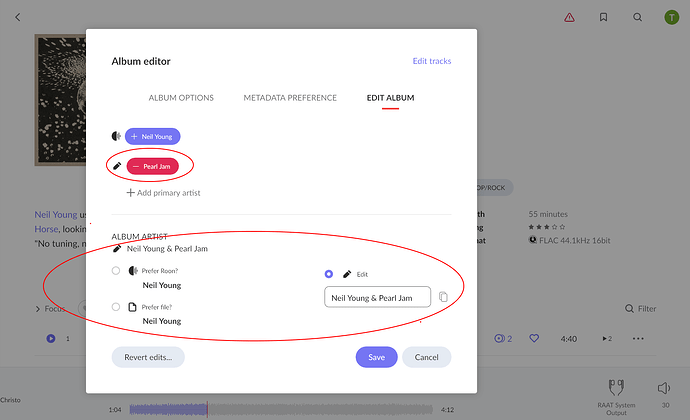Select Prefer file? radio button
This screenshot has width=690, height=420.
(x=116, y=306)
